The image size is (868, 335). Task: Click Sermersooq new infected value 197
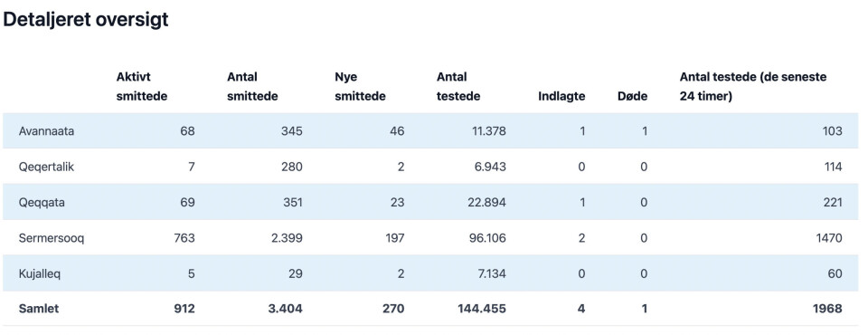tap(395, 238)
